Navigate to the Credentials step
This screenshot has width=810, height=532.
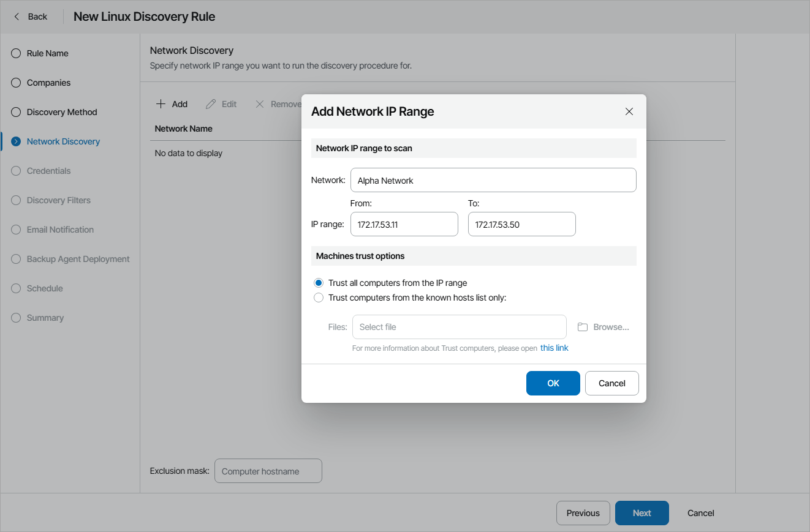pyautogui.click(x=15, y=171)
